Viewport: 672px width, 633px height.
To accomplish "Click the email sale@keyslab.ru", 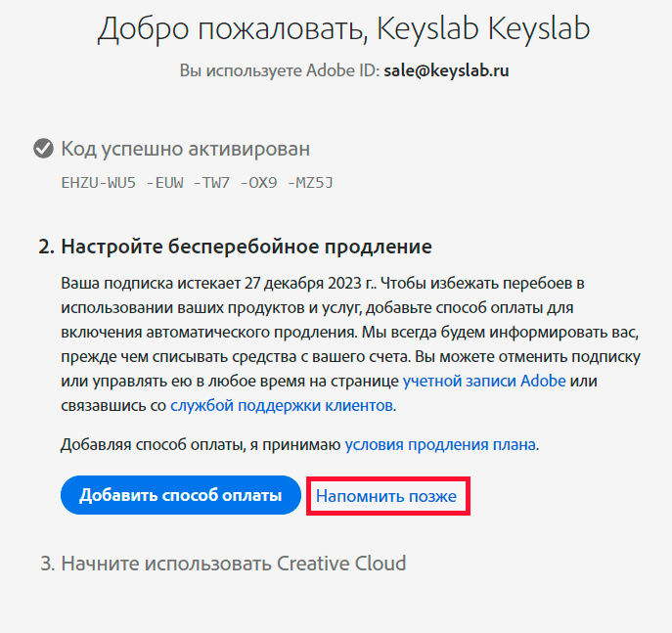I will click(x=446, y=70).
